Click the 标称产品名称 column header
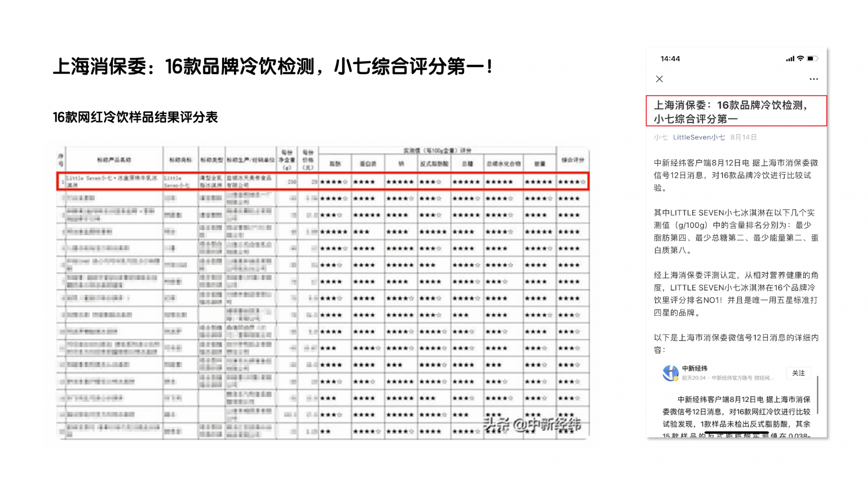 (x=114, y=160)
